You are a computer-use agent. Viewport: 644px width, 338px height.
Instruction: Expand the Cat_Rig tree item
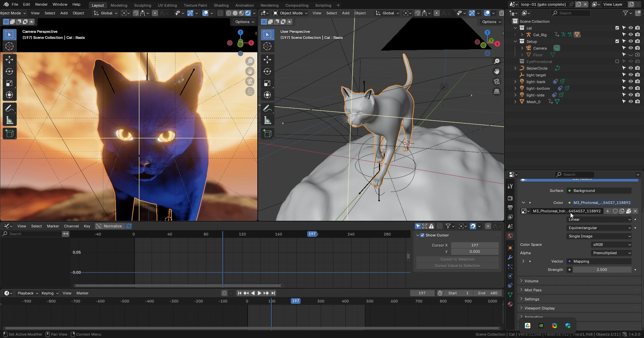point(522,35)
